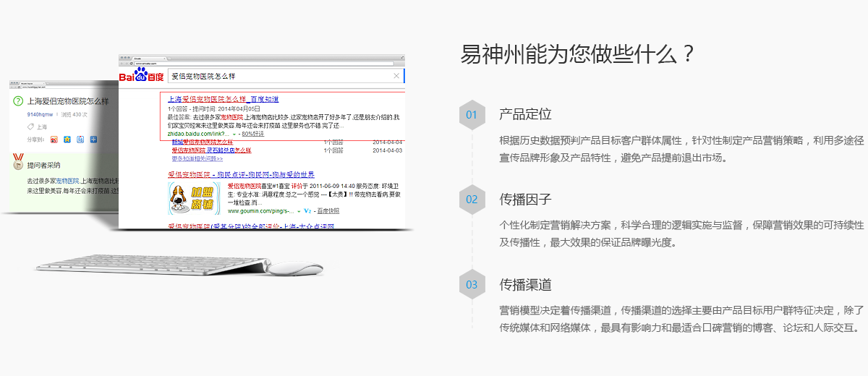Click the Baidu search field containing 爱侣宠物医院怎么样
The height and width of the screenshot is (376, 868).
click(285, 76)
